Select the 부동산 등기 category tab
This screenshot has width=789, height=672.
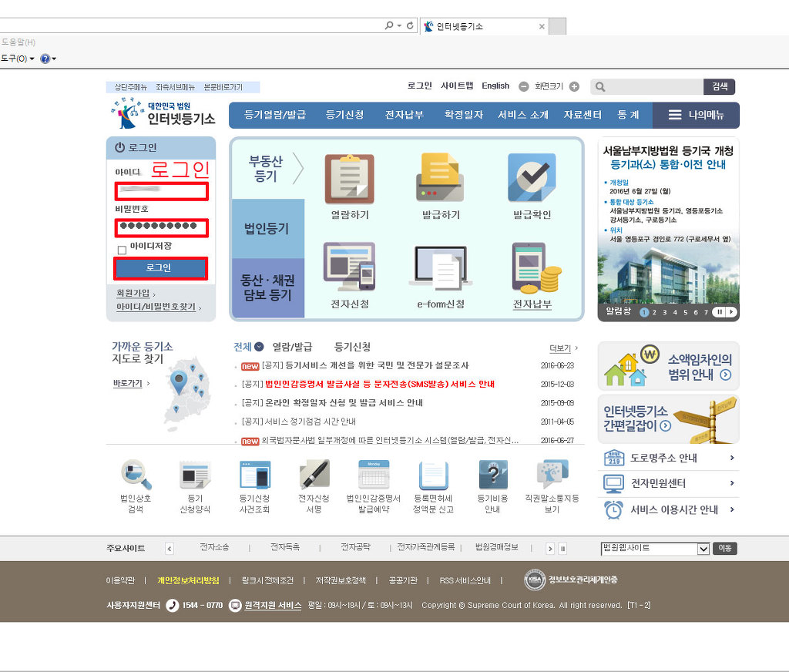267,168
